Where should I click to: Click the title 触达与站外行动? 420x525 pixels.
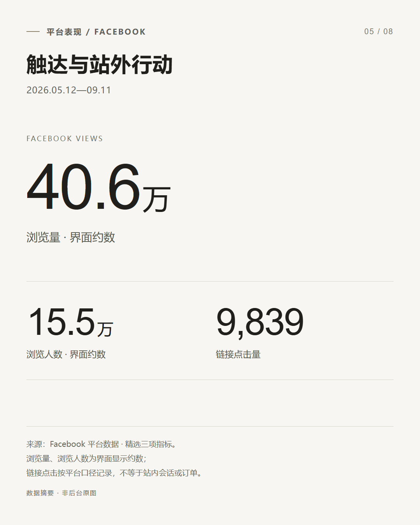coord(100,65)
